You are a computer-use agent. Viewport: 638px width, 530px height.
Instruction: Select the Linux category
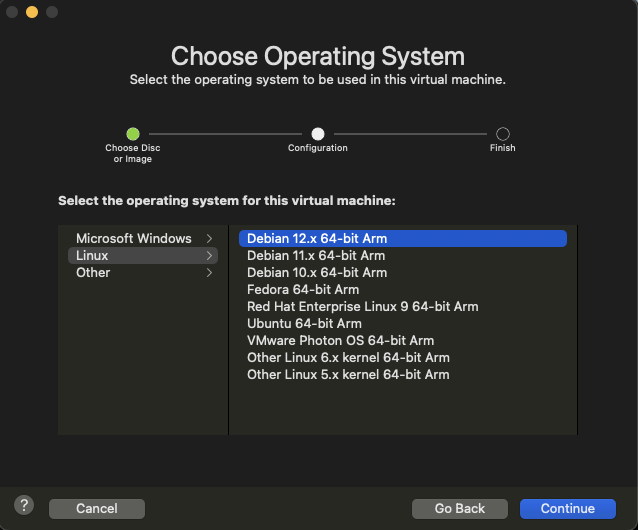click(92, 256)
